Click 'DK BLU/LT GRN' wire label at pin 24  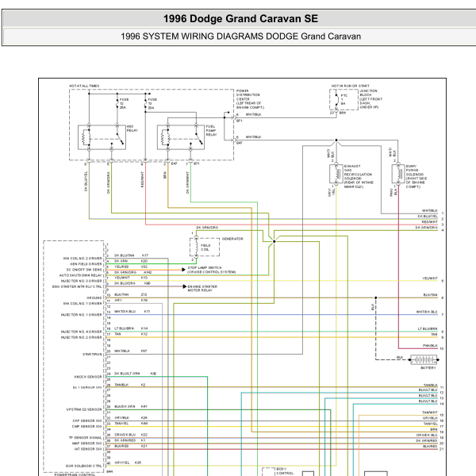[127, 374]
